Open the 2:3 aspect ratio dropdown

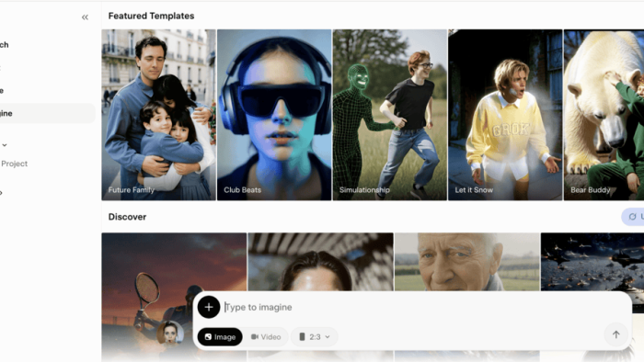click(x=315, y=336)
